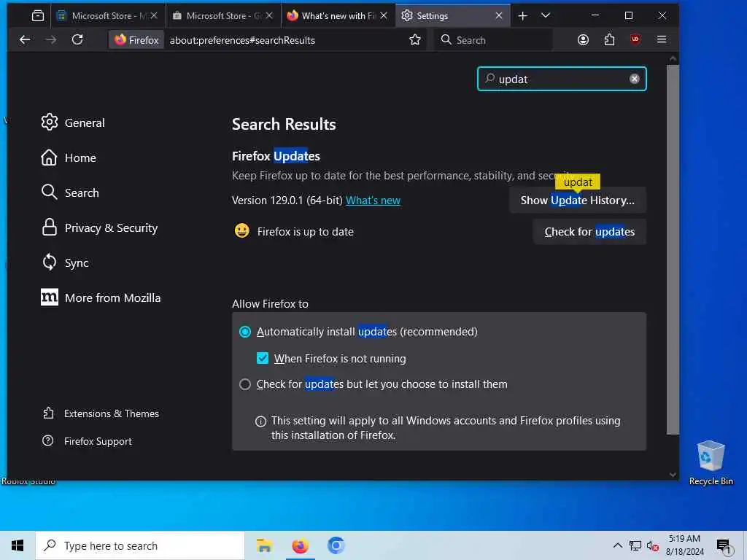Open Firefox View icon in tab strip

pyautogui.click(x=38, y=16)
